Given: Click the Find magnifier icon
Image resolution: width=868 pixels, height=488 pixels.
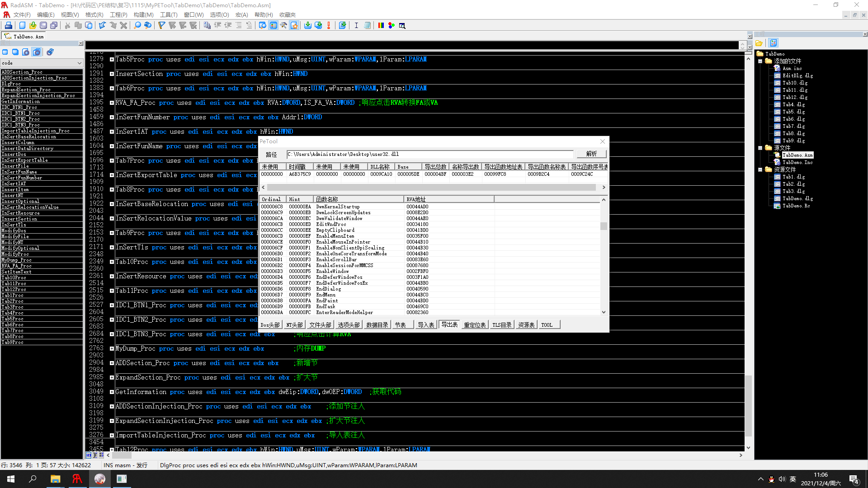Looking at the screenshot, I should pos(137,25).
